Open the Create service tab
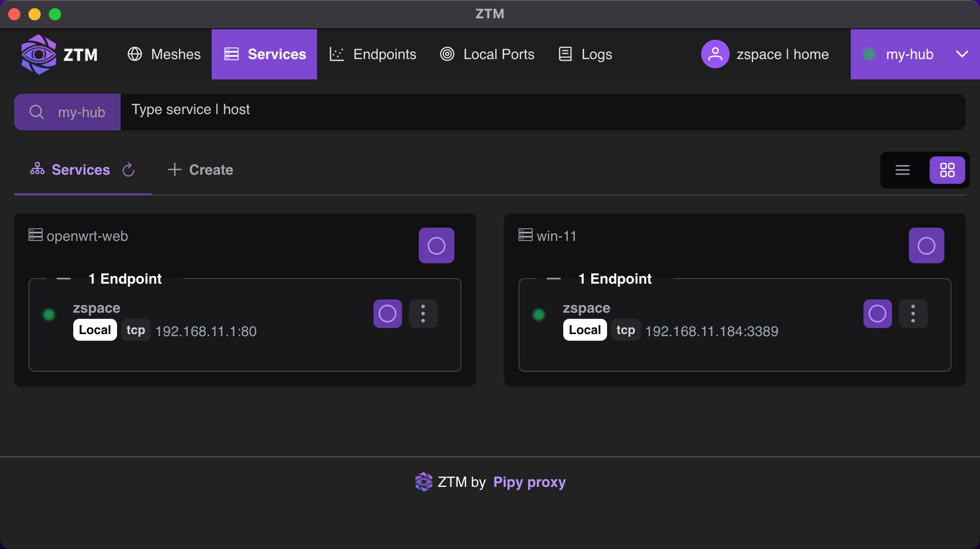Viewport: 980px width, 549px height. pyautogui.click(x=200, y=170)
